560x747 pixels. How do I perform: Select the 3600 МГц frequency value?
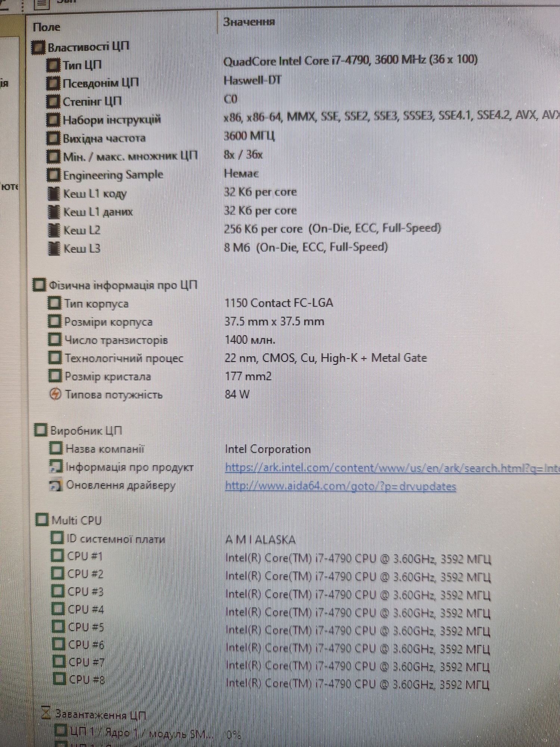pos(249,136)
